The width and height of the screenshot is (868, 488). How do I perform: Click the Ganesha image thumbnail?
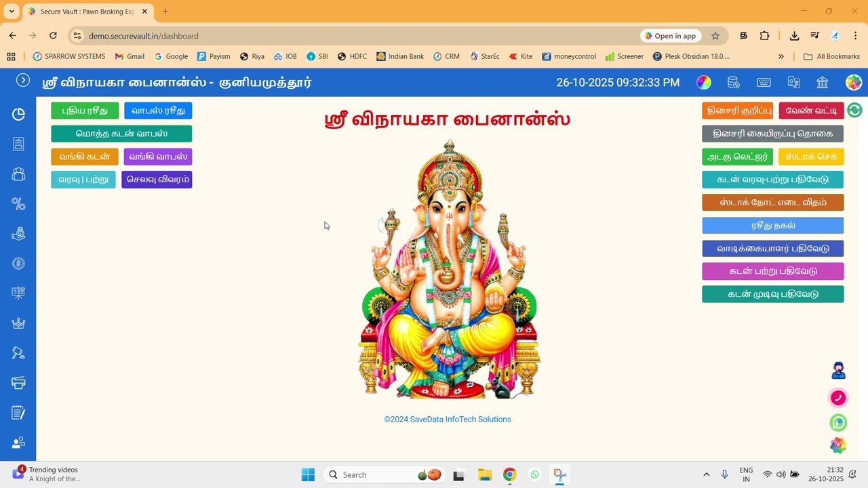click(x=450, y=269)
